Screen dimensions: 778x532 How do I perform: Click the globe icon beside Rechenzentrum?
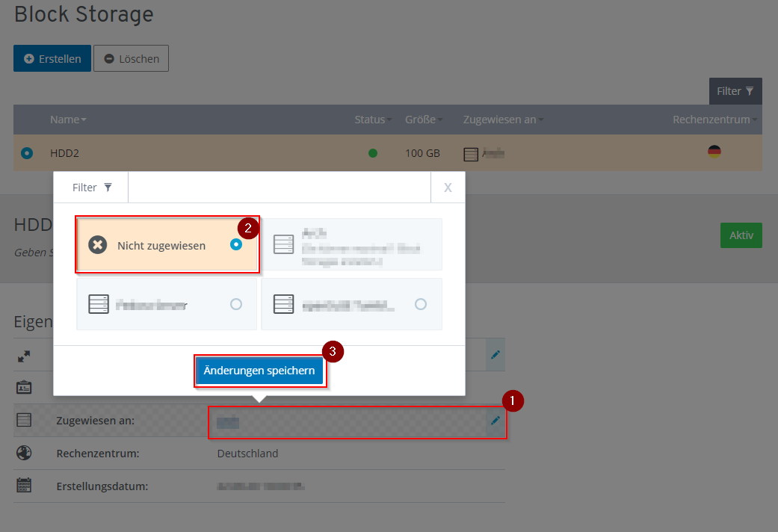24,453
